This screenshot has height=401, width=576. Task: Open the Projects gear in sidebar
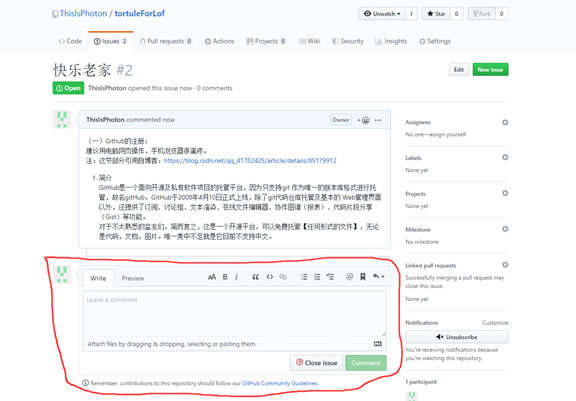tap(505, 193)
